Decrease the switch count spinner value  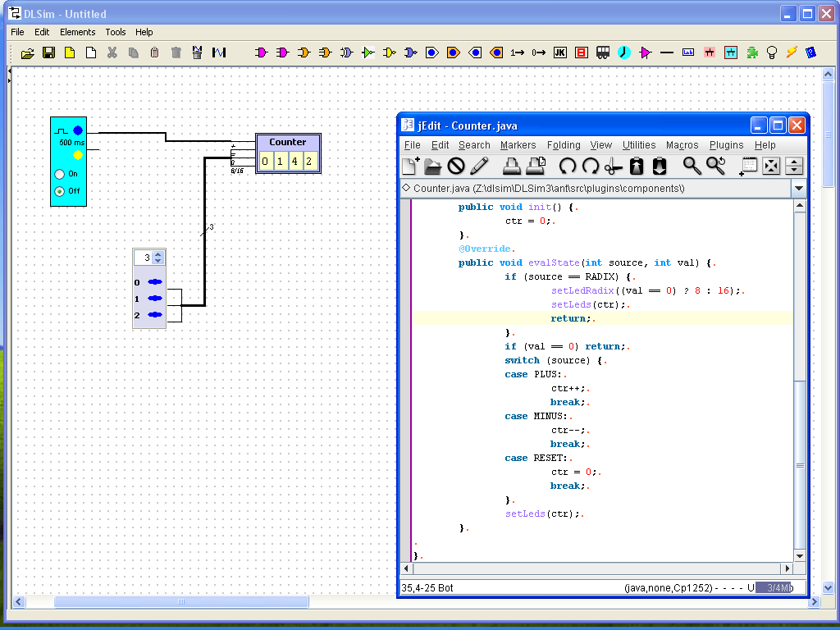click(158, 261)
